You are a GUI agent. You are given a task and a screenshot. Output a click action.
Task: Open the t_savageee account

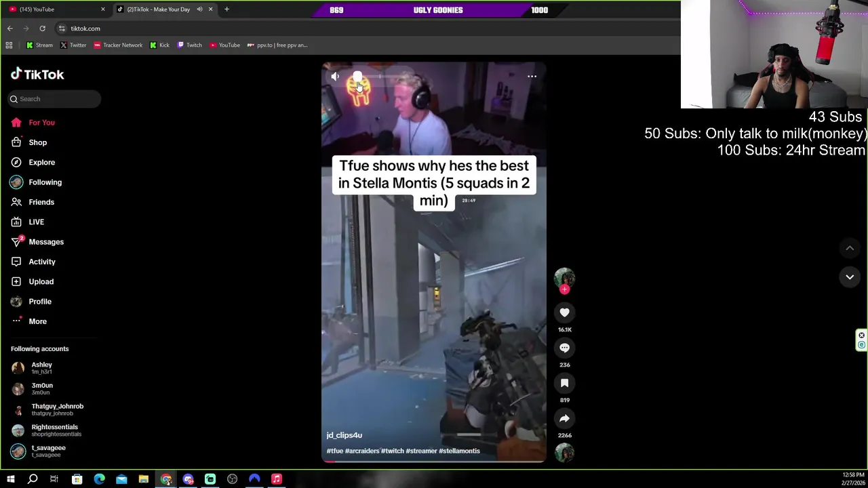coord(49,451)
